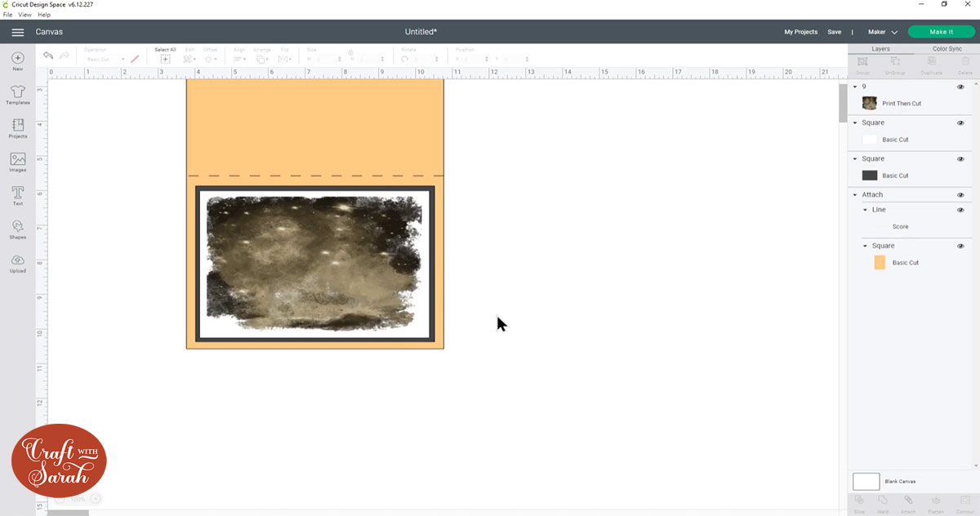This screenshot has width=980, height=516.
Task: Collapse the Attach layer group
Action: pos(856,194)
